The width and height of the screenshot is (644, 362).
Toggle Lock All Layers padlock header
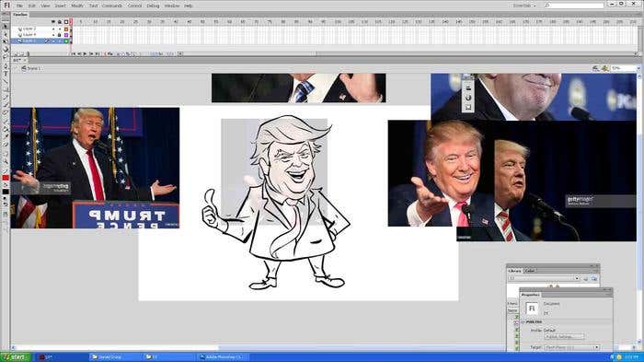tap(60, 22)
